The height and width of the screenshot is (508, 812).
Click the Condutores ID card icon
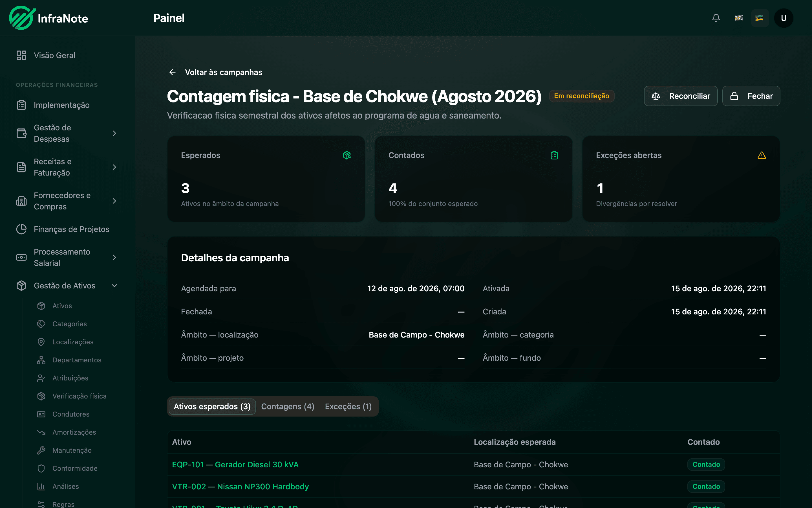point(41,414)
